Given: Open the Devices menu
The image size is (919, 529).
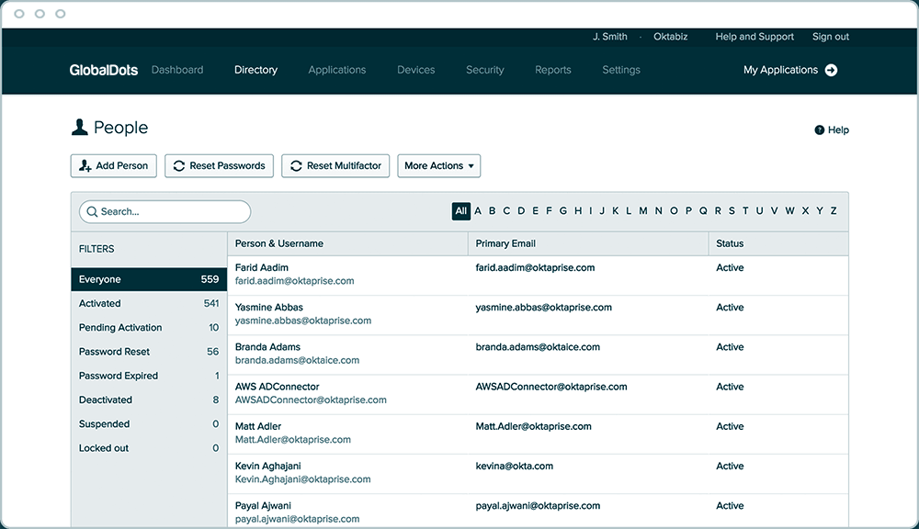Looking at the screenshot, I should point(416,70).
